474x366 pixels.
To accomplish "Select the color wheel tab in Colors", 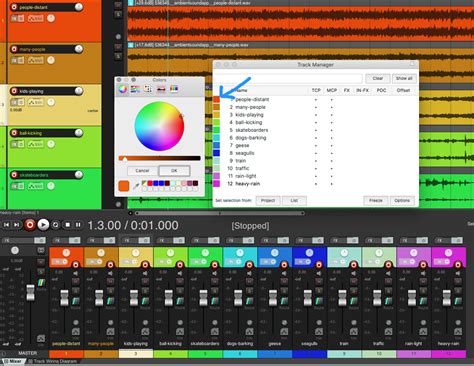I will [x=123, y=89].
